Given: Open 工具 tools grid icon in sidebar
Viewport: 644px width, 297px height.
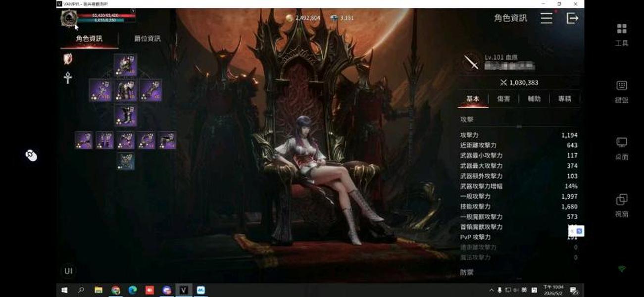Looking at the screenshot, I should 622,28.
